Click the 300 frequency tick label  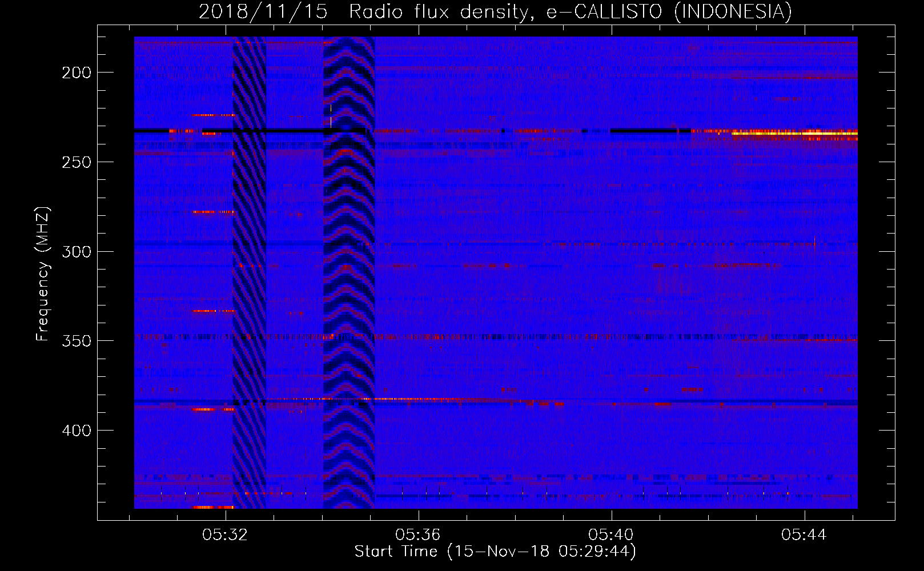(77, 252)
